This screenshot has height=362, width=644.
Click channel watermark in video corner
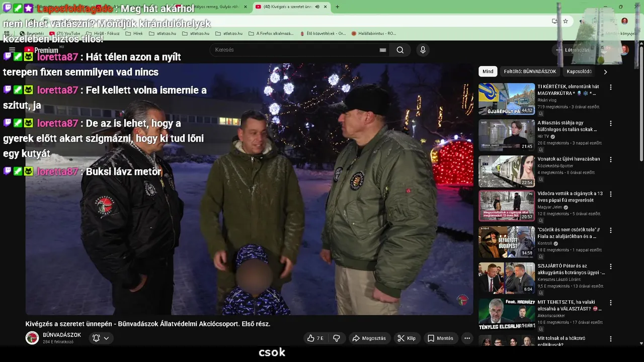point(462,300)
